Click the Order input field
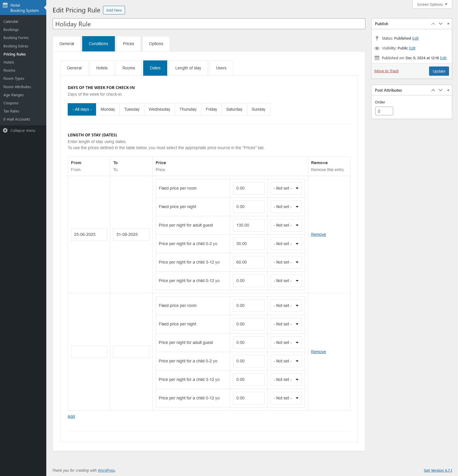The height and width of the screenshot is (476, 458). (384, 111)
